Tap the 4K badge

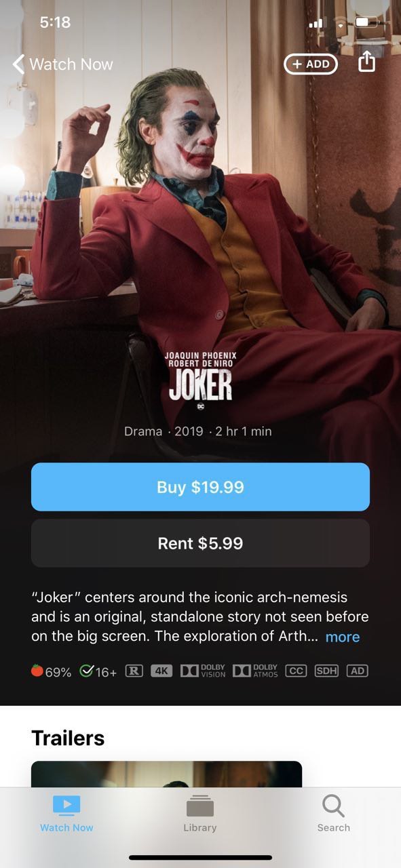coord(161,671)
